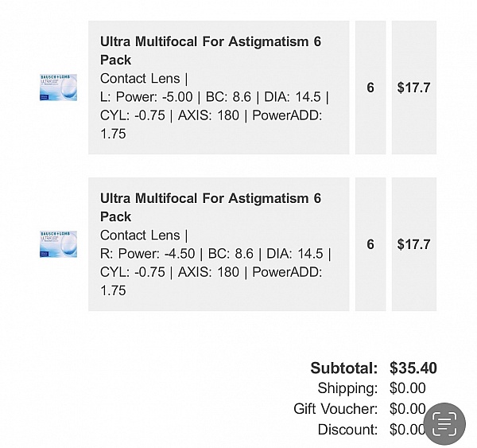
Task: Click the $17.7 price of the right lens
Action: (x=413, y=244)
